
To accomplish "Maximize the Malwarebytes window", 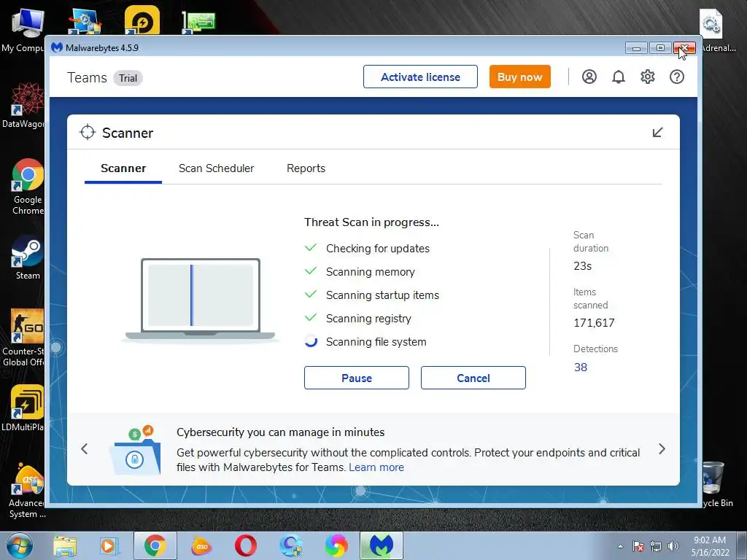I will 660,47.
